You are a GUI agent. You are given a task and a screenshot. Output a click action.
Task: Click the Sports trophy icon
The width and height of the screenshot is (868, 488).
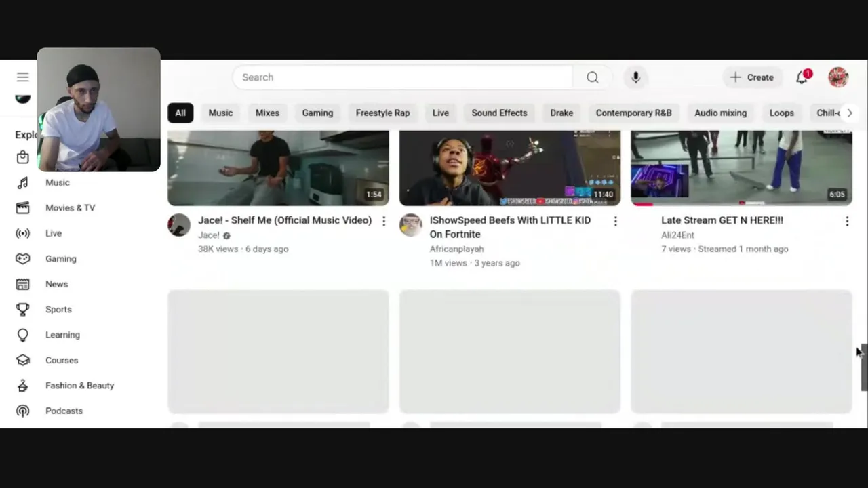pyautogui.click(x=22, y=309)
